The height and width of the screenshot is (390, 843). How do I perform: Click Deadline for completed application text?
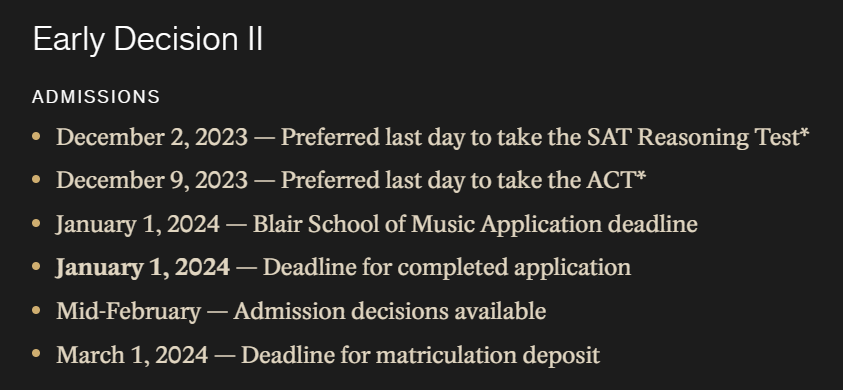[x=447, y=268]
